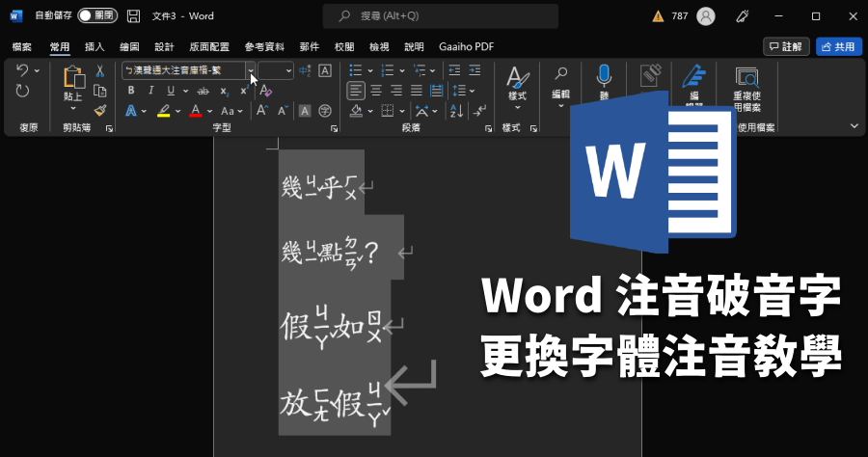
Task: Select the Format Painter brush
Action: pyautogui.click(x=99, y=111)
